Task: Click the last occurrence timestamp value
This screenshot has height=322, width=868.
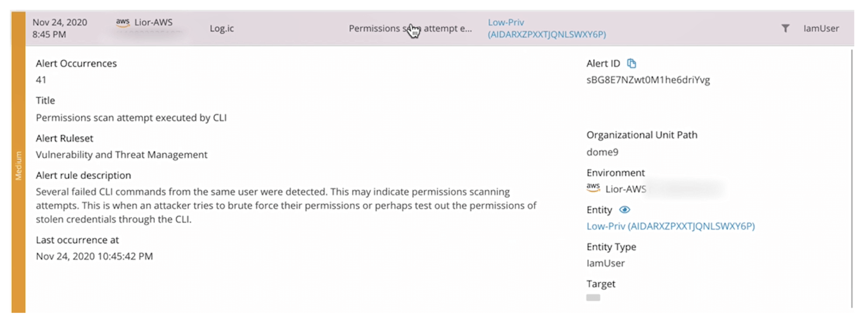Action: [x=94, y=256]
